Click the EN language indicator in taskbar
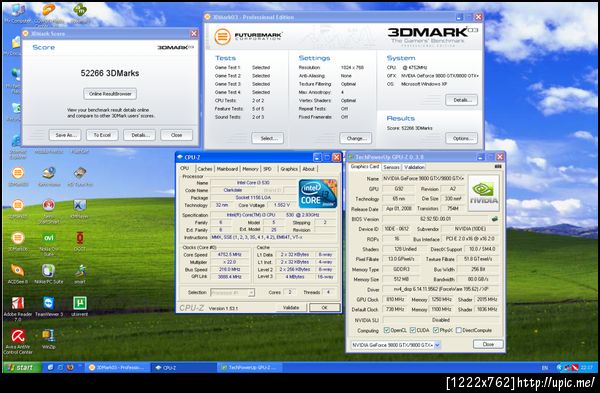600x393 pixels. click(545, 368)
